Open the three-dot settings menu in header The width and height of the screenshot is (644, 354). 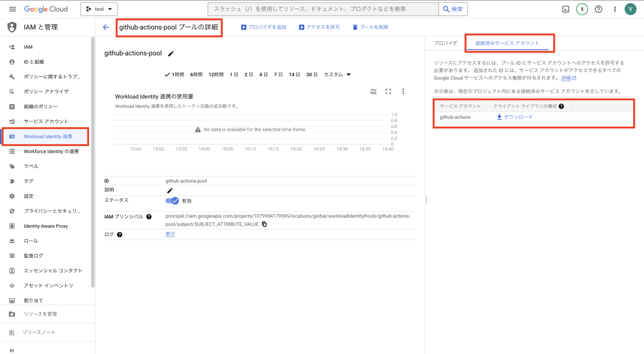[x=615, y=9]
